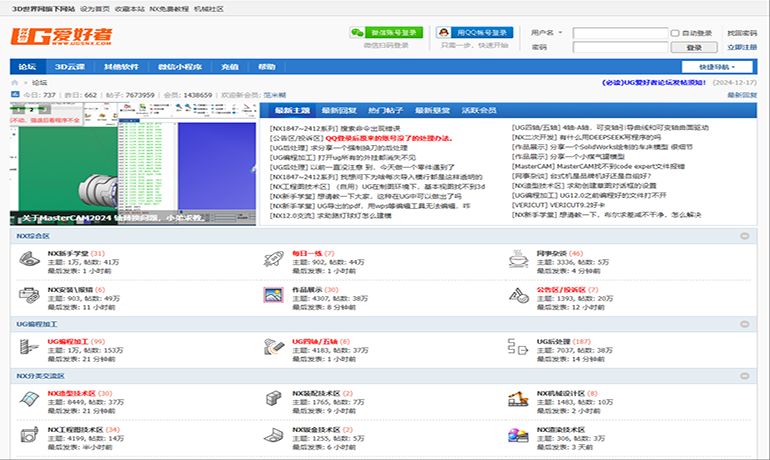770x460 pixels.
Task: Open the 其他软件 navigation item
Action: [x=121, y=67]
